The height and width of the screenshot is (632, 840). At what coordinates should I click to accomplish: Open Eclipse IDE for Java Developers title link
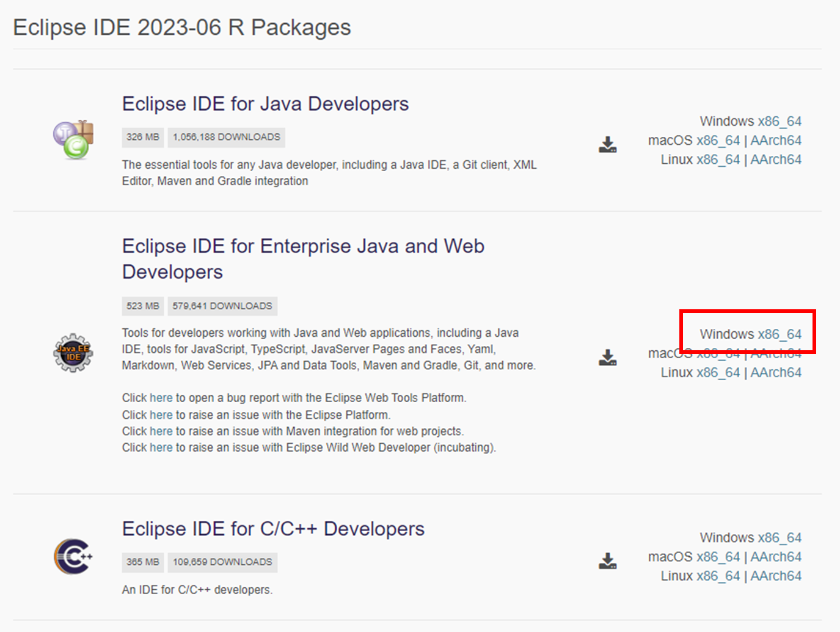265,104
